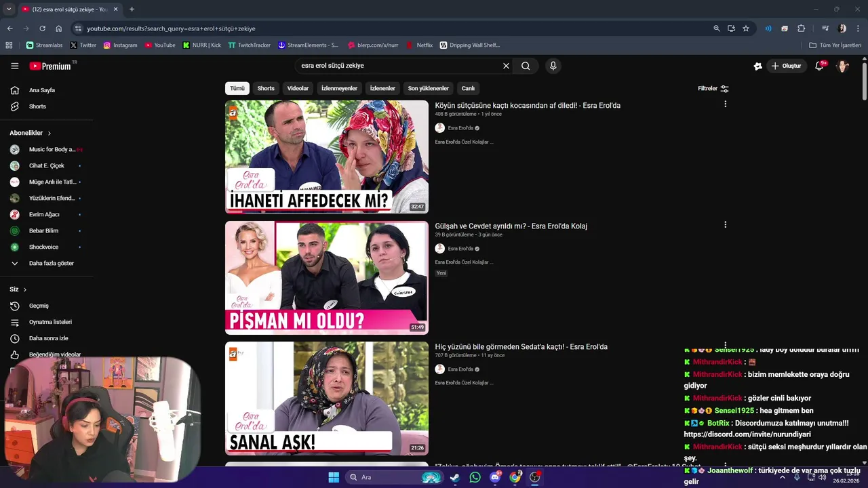
Task: Open the Evrim Ağacı channel
Action: (x=46, y=214)
